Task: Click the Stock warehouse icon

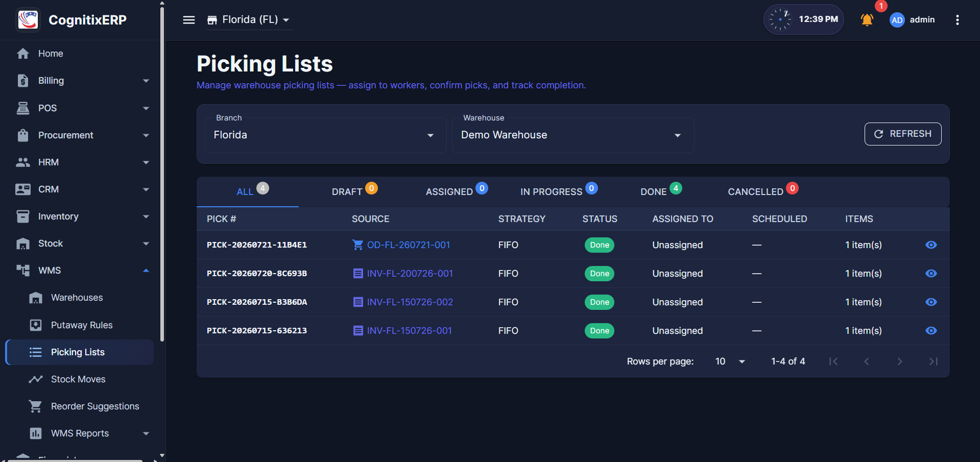Action: [x=23, y=244]
